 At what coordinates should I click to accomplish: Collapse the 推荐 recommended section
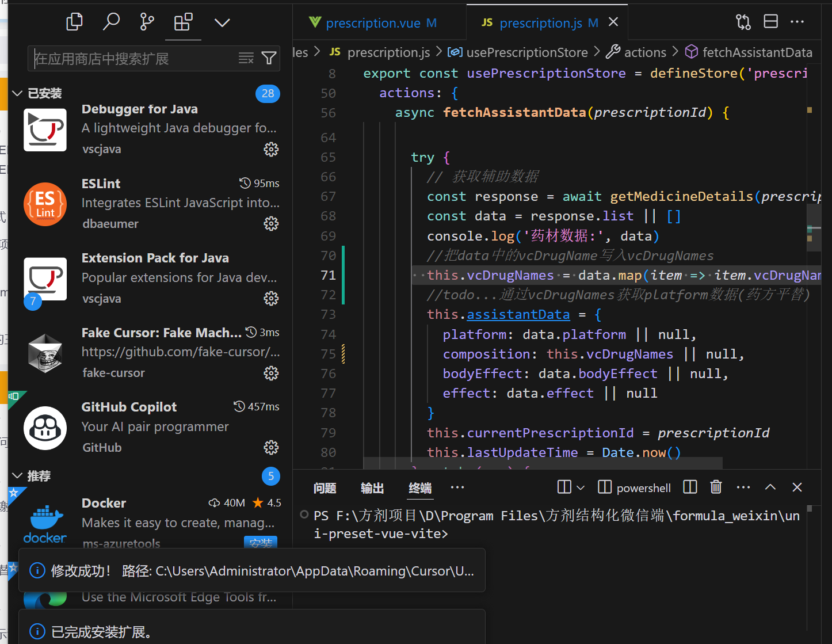tap(18, 476)
